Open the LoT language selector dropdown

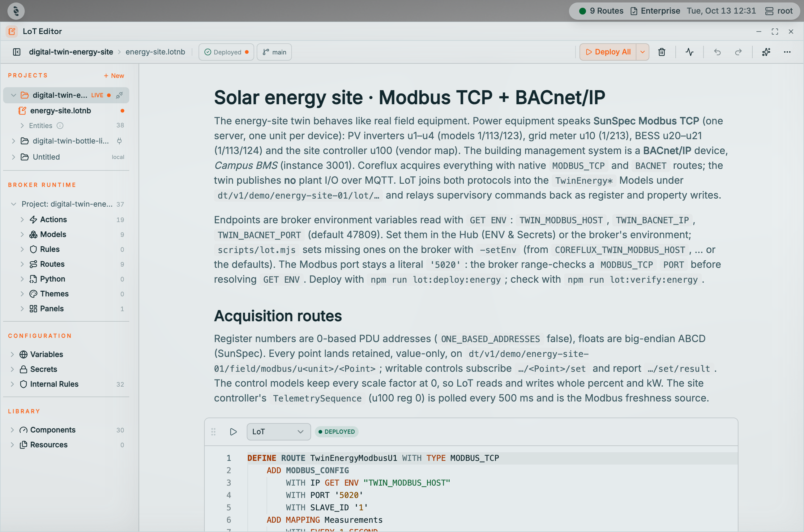279,431
